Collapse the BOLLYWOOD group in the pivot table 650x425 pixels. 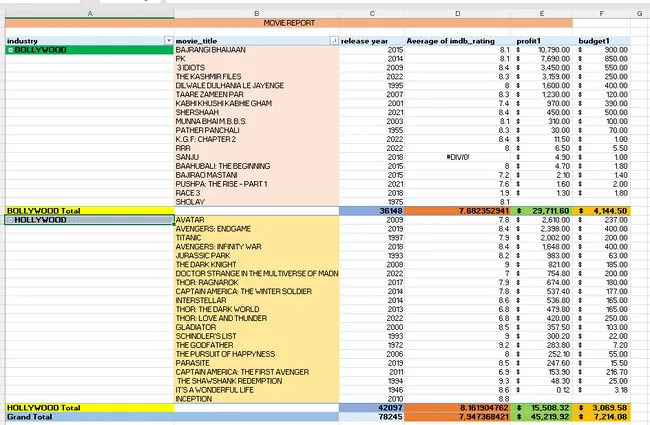click(10, 49)
